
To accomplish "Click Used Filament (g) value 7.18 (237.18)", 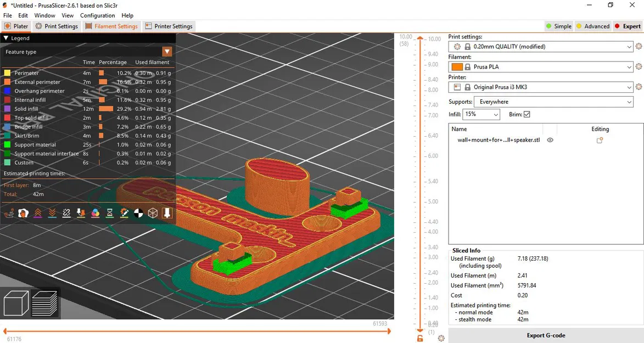I will [x=533, y=258].
